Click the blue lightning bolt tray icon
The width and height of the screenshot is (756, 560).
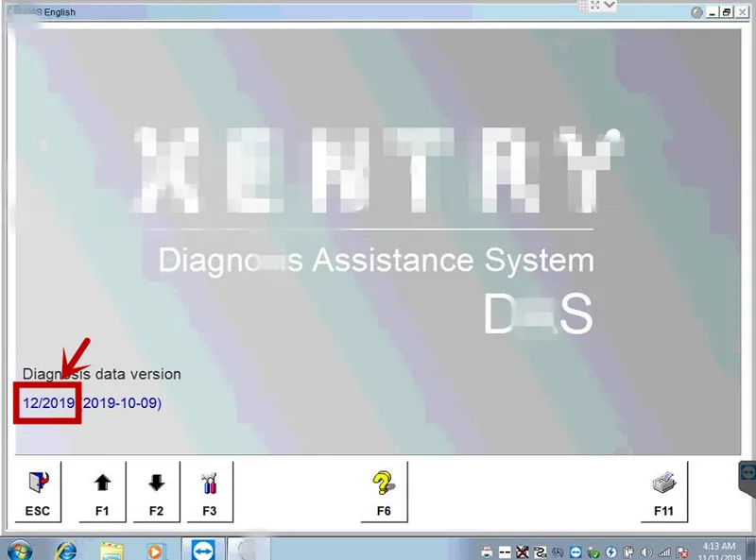coord(610,552)
